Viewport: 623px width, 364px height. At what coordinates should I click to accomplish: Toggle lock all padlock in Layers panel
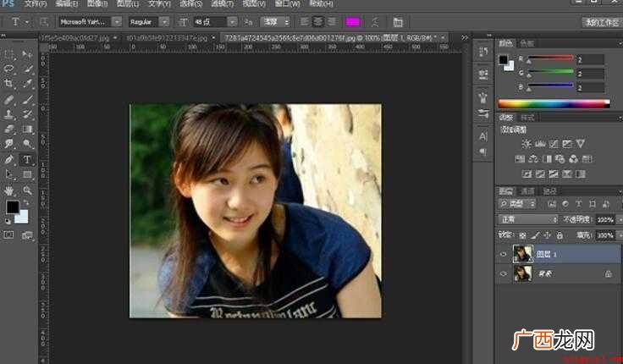(x=560, y=235)
